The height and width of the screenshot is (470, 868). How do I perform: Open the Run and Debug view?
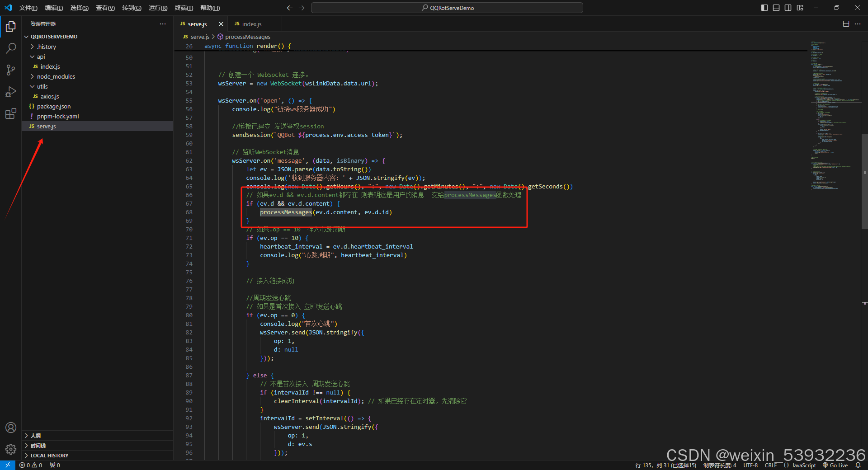pos(10,92)
